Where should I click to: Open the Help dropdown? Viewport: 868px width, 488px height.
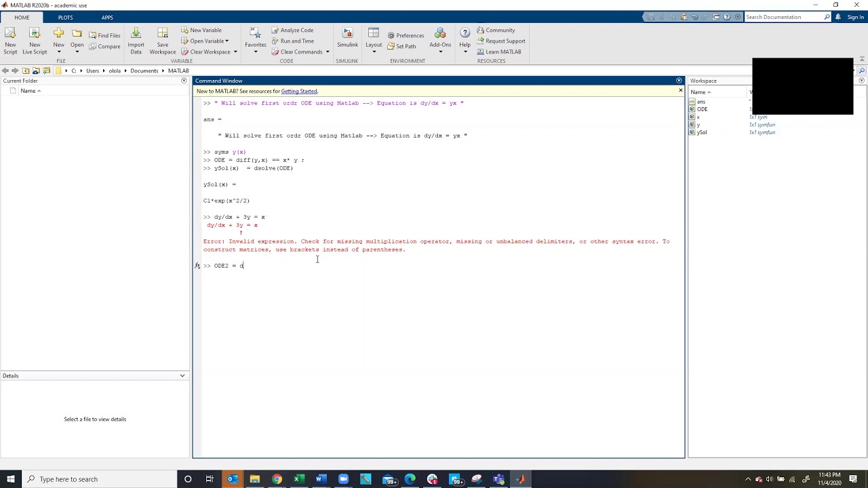click(465, 52)
